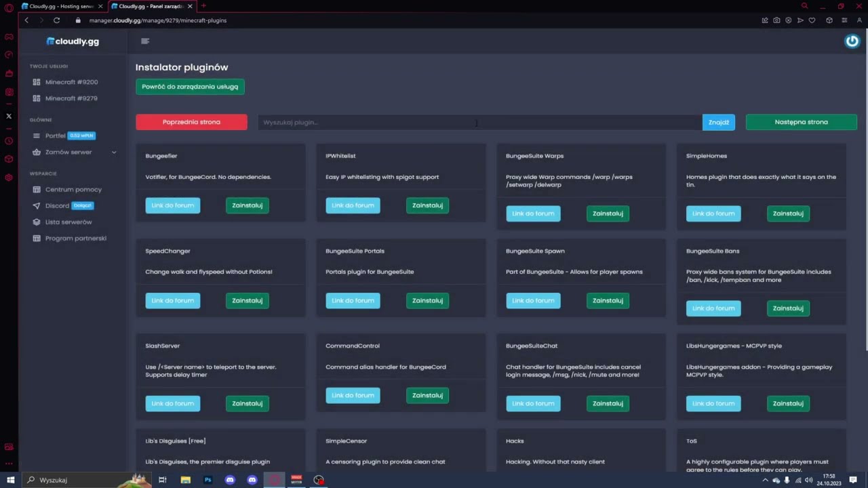Click the cloudly.gg logo
868x488 pixels.
click(x=73, y=41)
